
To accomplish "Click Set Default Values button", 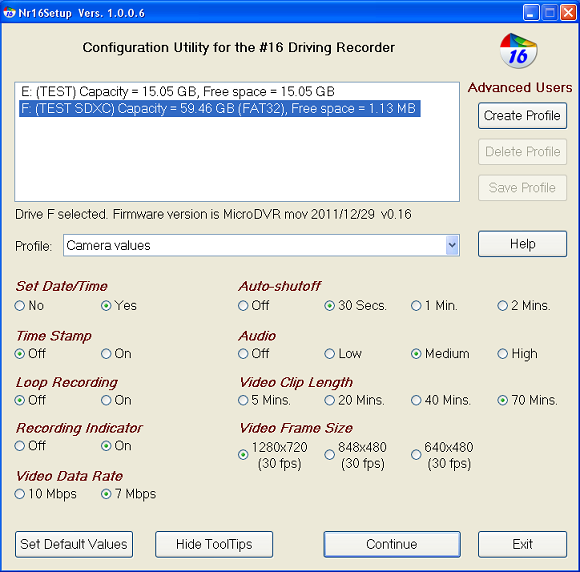I will (x=74, y=544).
